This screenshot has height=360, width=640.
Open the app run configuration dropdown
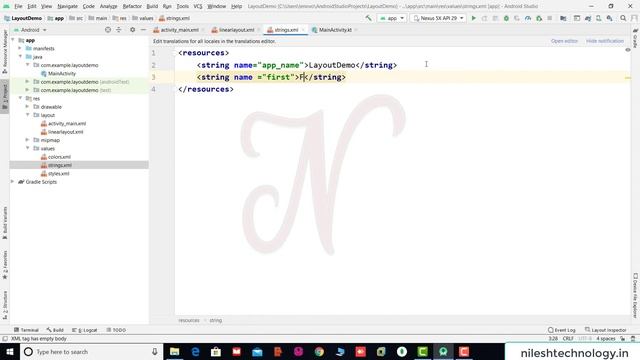[392, 18]
